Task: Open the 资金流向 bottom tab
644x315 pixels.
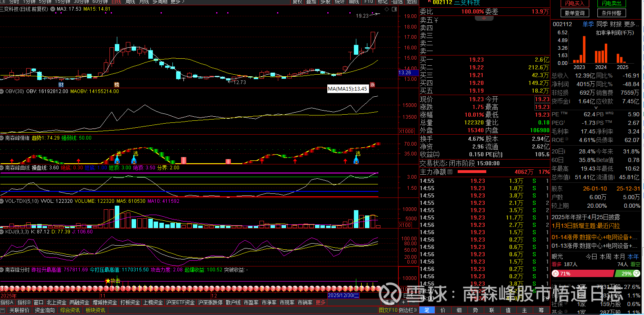Action: click(45, 311)
